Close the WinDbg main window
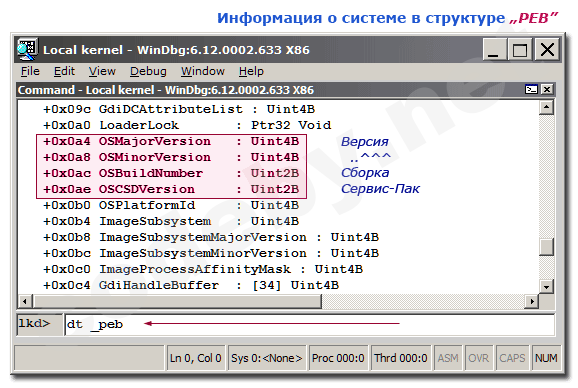 pos(547,49)
